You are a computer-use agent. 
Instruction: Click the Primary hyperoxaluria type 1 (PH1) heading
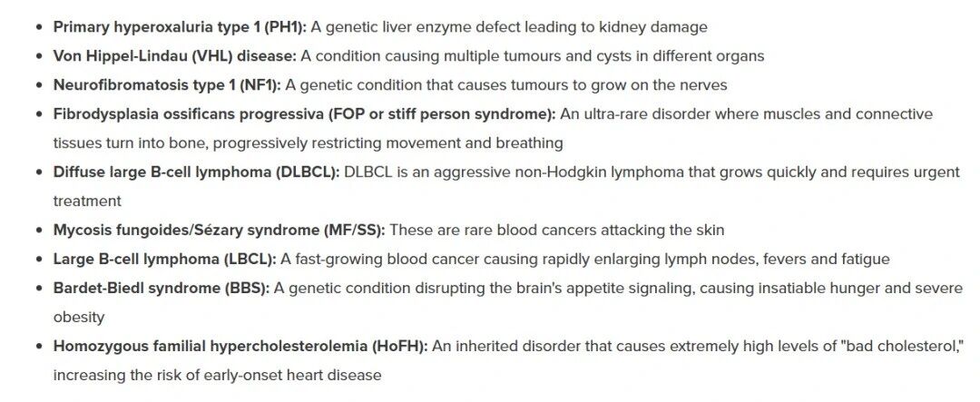pos(180,27)
